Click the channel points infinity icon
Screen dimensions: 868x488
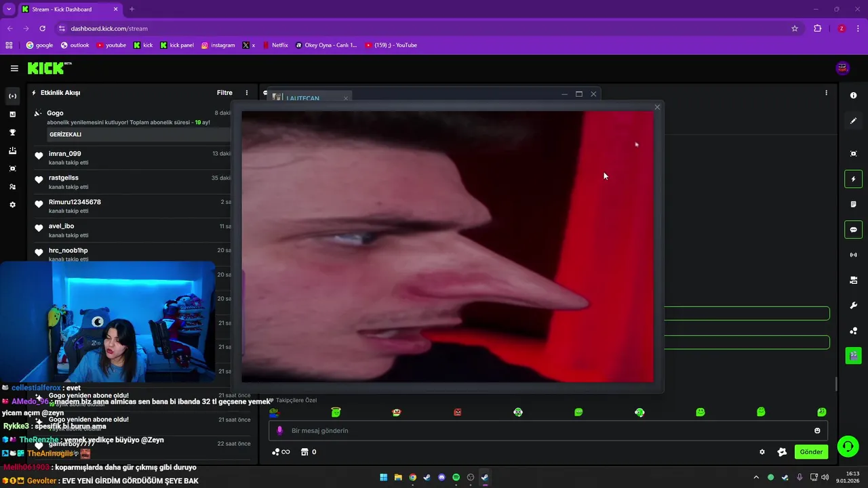pos(281,452)
